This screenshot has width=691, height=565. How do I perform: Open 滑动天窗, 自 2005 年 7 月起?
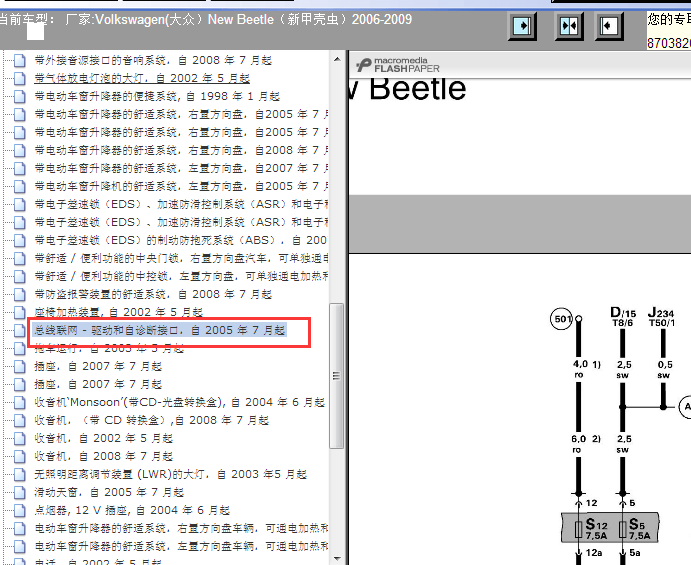coord(109,492)
